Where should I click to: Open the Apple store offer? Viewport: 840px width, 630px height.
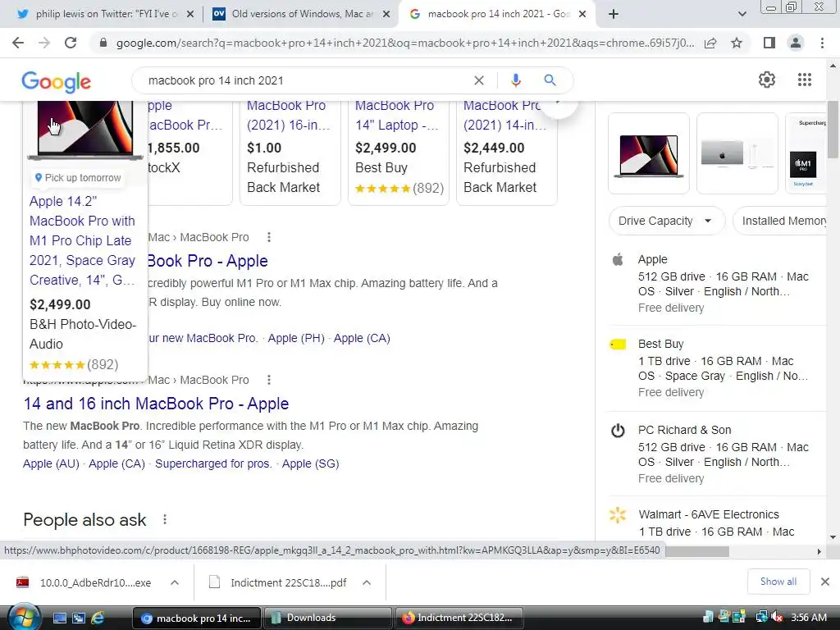[718, 283]
